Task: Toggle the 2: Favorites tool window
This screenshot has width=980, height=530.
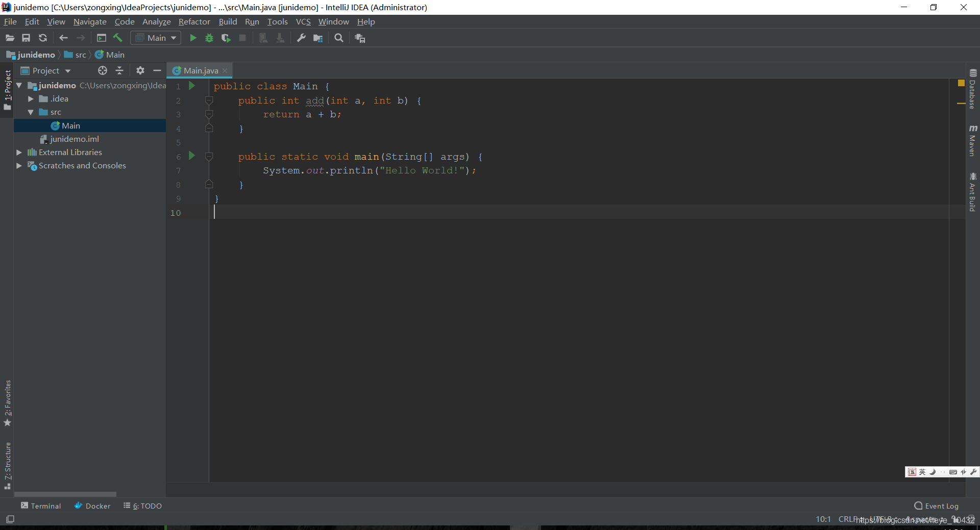Action: [7, 403]
